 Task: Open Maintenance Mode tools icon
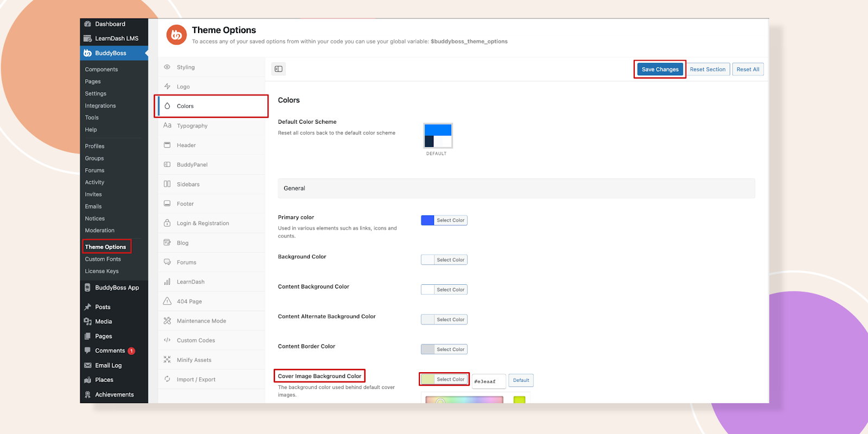(167, 321)
